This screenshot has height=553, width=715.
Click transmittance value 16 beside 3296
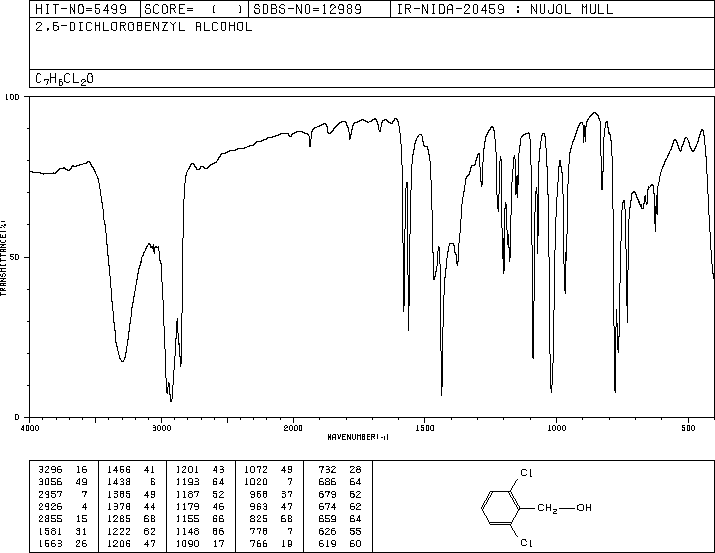click(x=81, y=470)
